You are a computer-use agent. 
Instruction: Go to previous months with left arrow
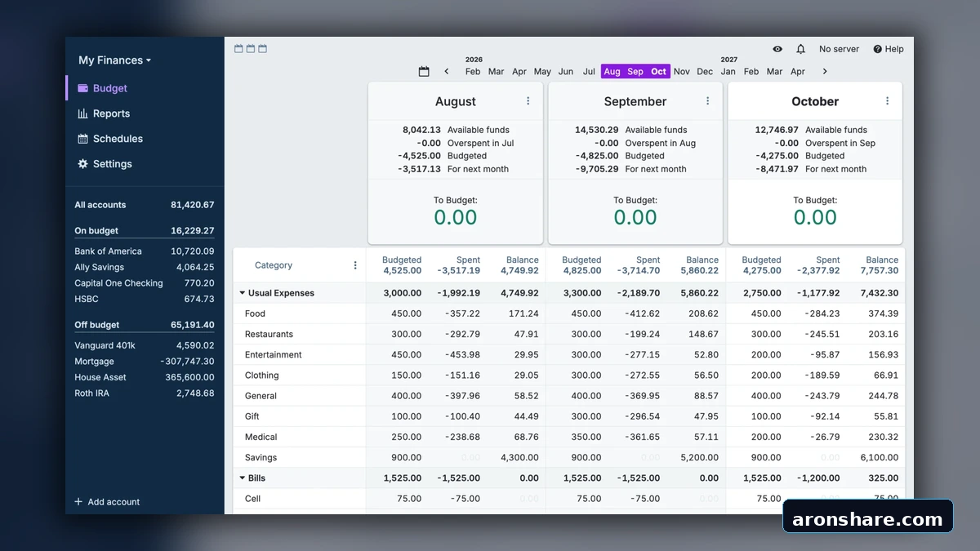[x=447, y=72]
